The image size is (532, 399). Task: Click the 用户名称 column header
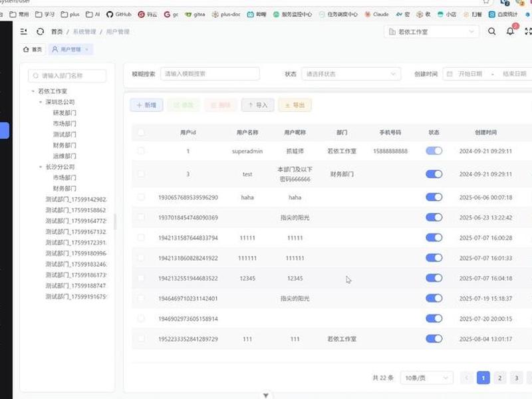247,132
